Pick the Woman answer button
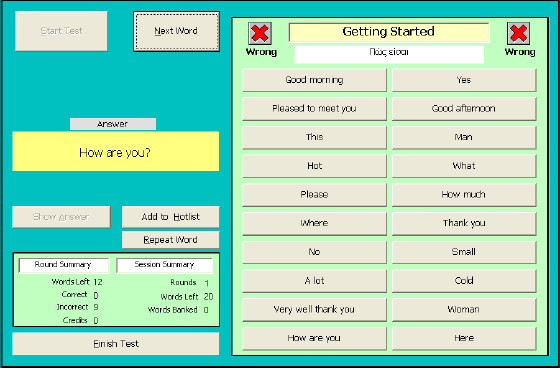The height and width of the screenshot is (368, 560). click(x=464, y=309)
